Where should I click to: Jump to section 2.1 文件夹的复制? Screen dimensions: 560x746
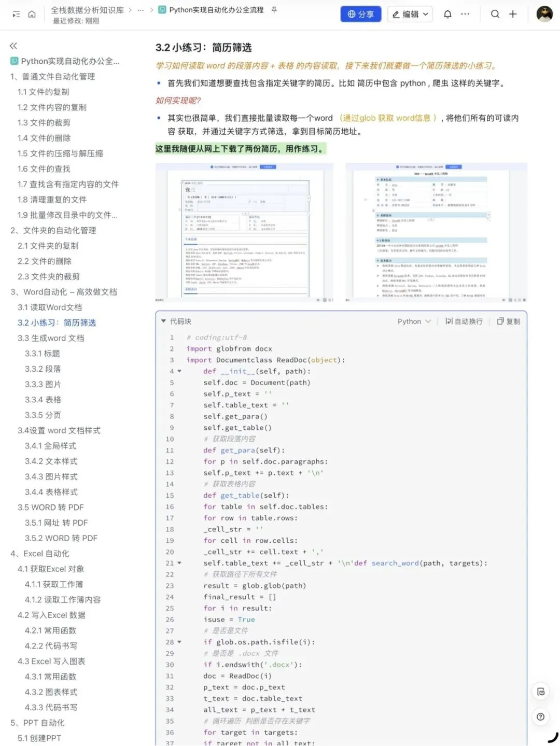(48, 246)
